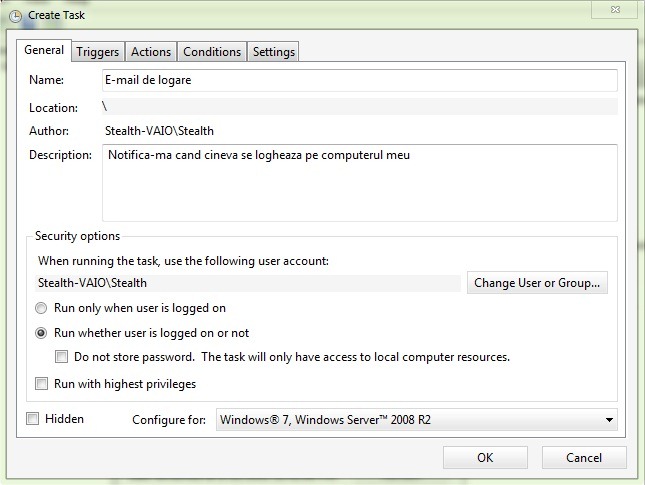
Task: Click the Create Task clock icon
Action: coord(15,16)
